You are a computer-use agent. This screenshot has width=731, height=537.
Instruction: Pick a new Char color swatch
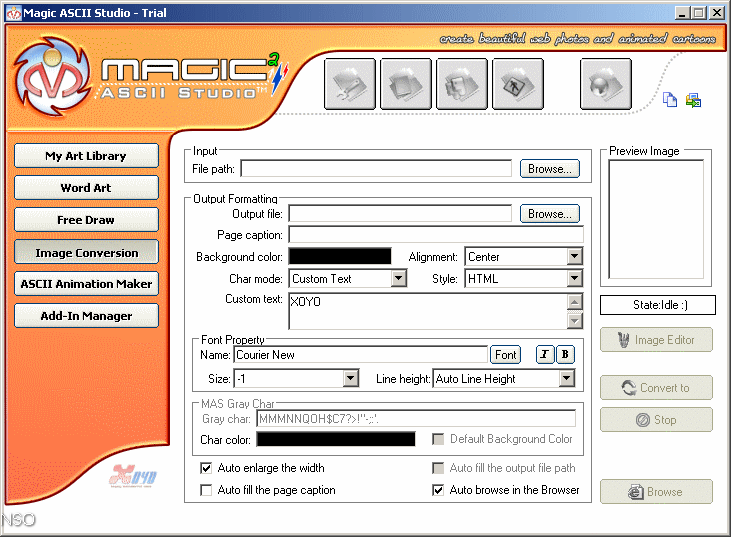pos(336,439)
